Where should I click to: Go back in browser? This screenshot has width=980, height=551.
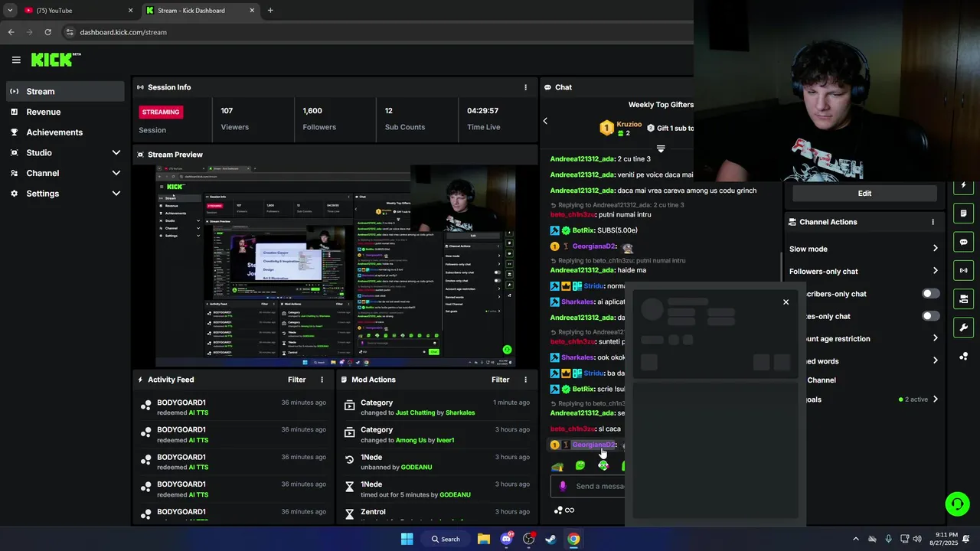11,32
